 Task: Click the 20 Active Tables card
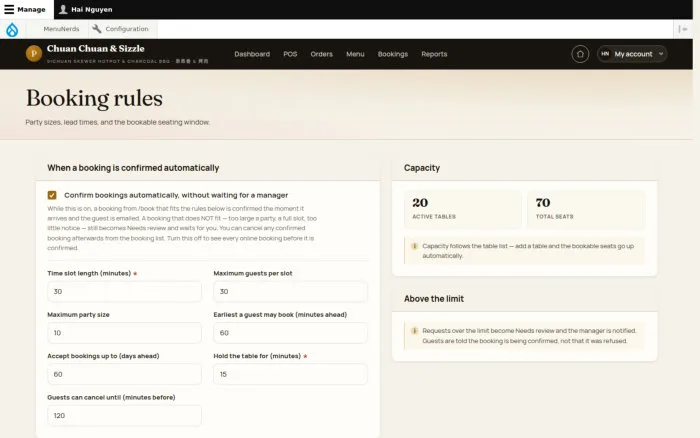point(462,209)
